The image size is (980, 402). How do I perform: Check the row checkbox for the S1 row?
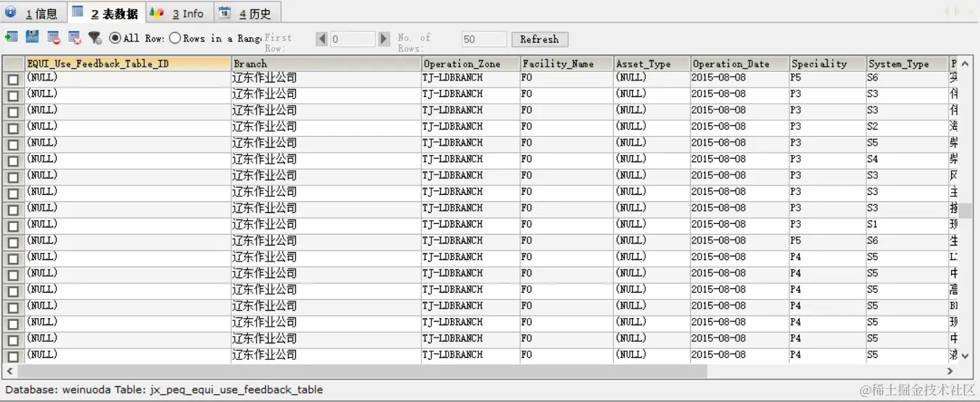(x=13, y=226)
